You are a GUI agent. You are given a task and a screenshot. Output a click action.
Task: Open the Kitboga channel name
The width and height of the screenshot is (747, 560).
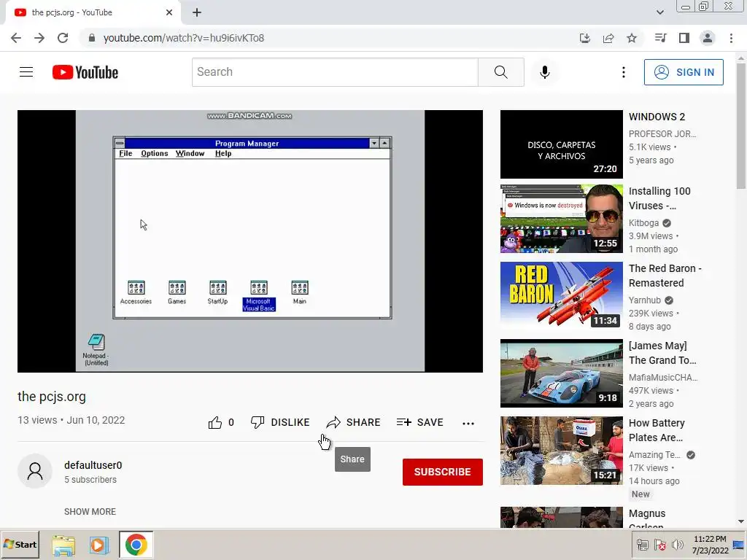coord(643,223)
